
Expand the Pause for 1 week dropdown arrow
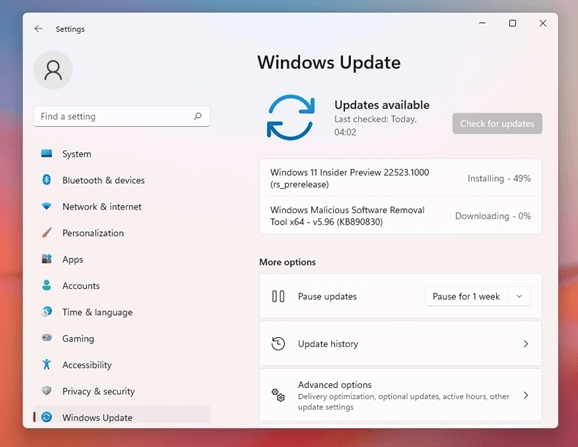[519, 296]
